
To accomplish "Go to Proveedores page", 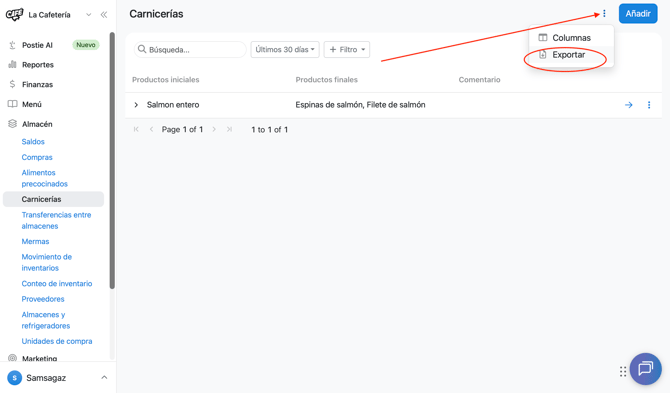I will [x=43, y=299].
